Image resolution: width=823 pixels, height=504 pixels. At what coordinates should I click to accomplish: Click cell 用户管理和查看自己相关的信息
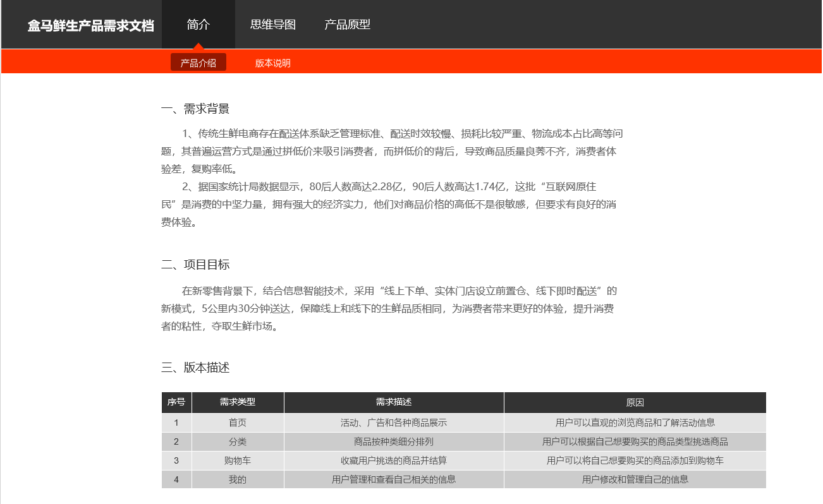point(394,479)
